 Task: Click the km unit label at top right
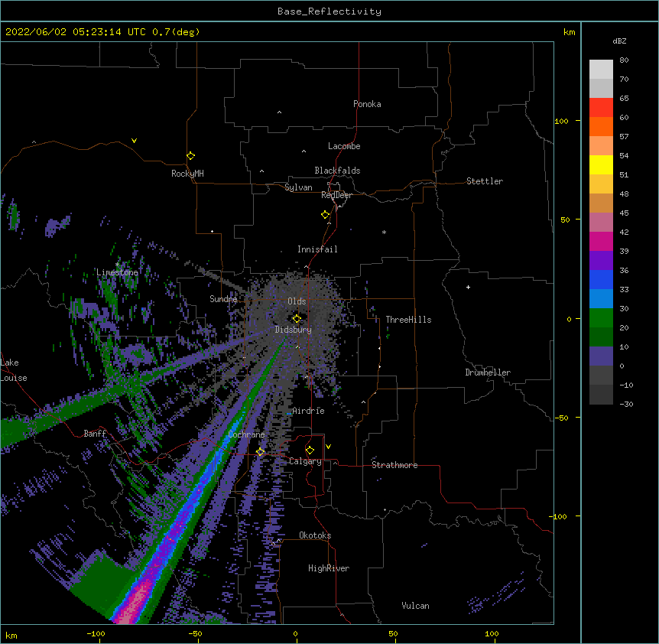pyautogui.click(x=569, y=32)
